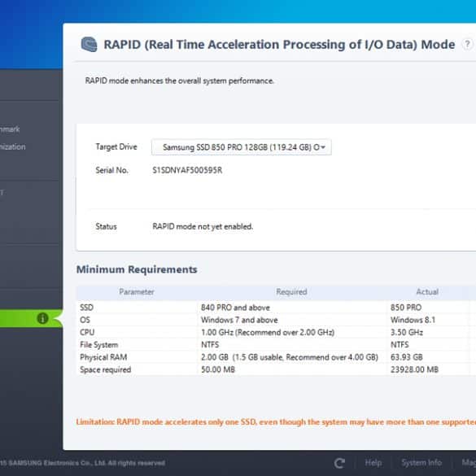Click the SSD parameter row label
This screenshot has width=476, height=476.
pyautogui.click(x=86, y=308)
